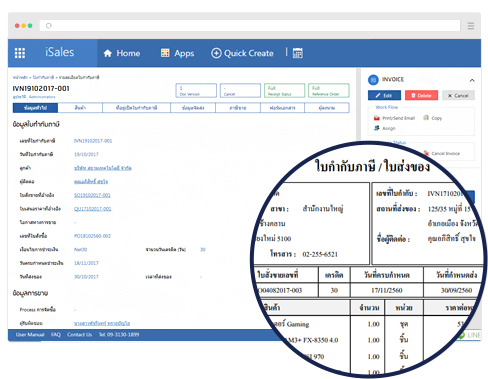Open the Apps menu
This screenshot has height=379, width=488.
click(x=177, y=53)
